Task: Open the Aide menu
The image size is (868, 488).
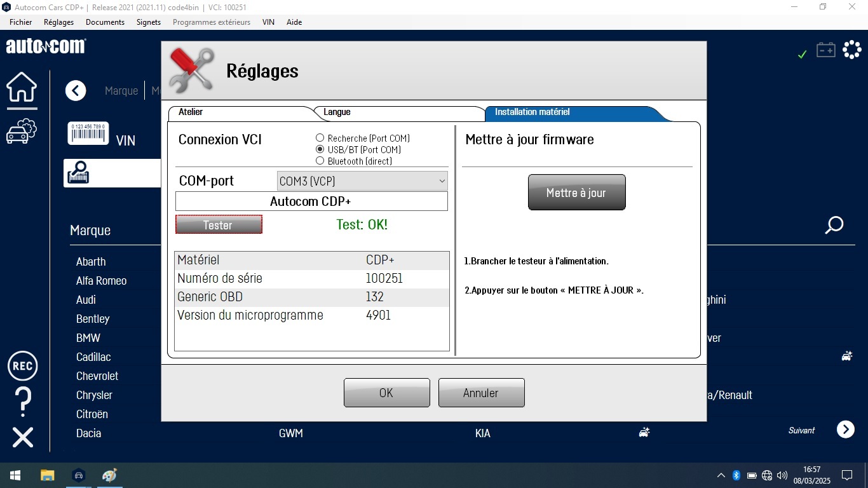Action: tap(294, 22)
